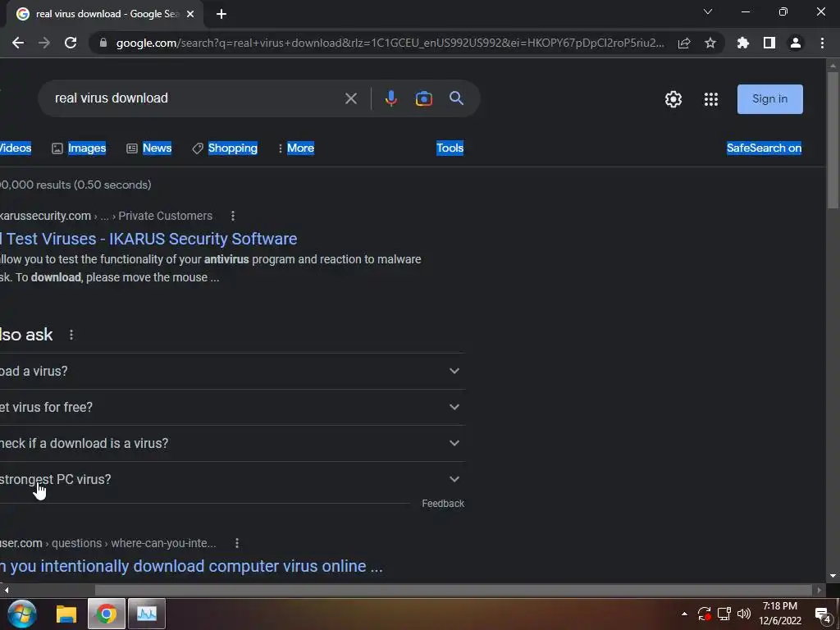Expand the 'oad a virus?' question
This screenshot has height=630, width=840.
[231, 372]
